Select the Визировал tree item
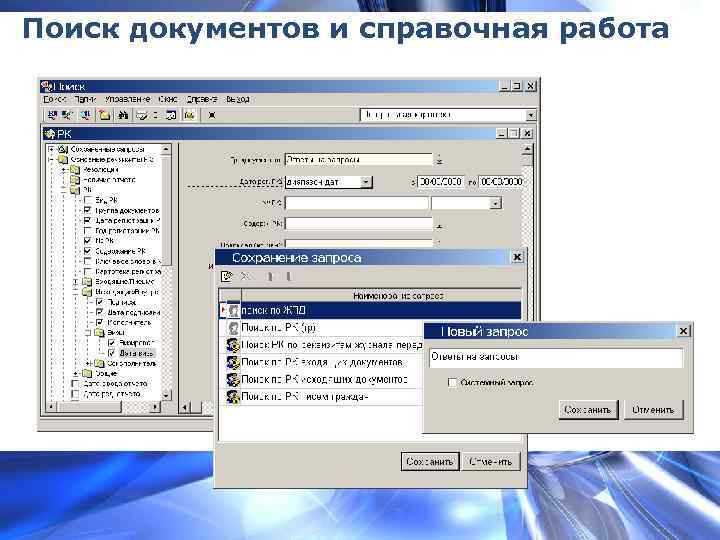The width and height of the screenshot is (720, 540). click(x=135, y=343)
